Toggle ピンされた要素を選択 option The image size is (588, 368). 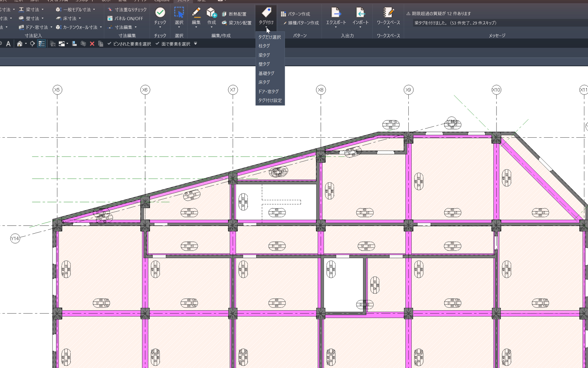[129, 44]
